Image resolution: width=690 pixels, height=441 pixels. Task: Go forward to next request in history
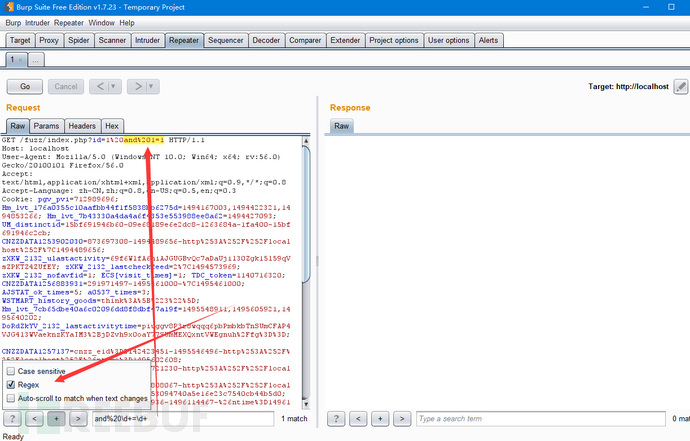point(138,87)
